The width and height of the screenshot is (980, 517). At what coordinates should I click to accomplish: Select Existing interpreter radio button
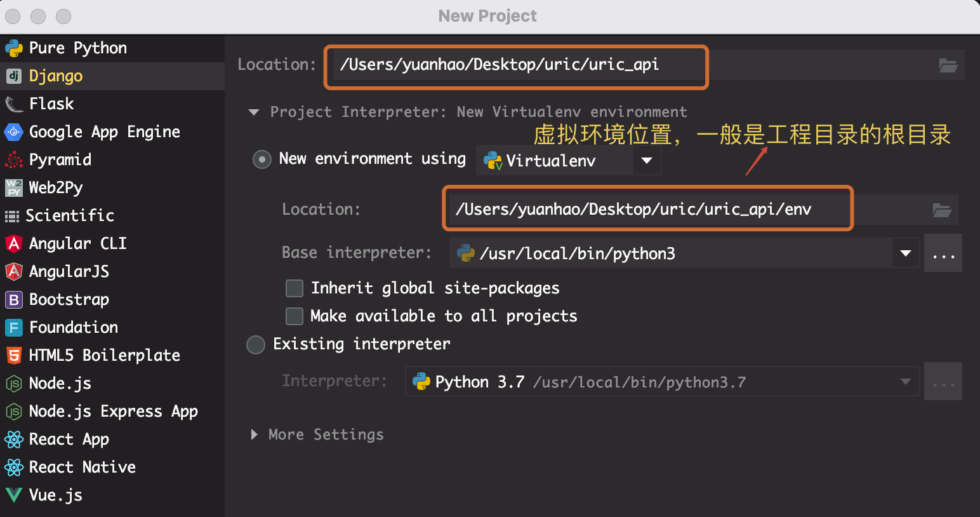256,345
